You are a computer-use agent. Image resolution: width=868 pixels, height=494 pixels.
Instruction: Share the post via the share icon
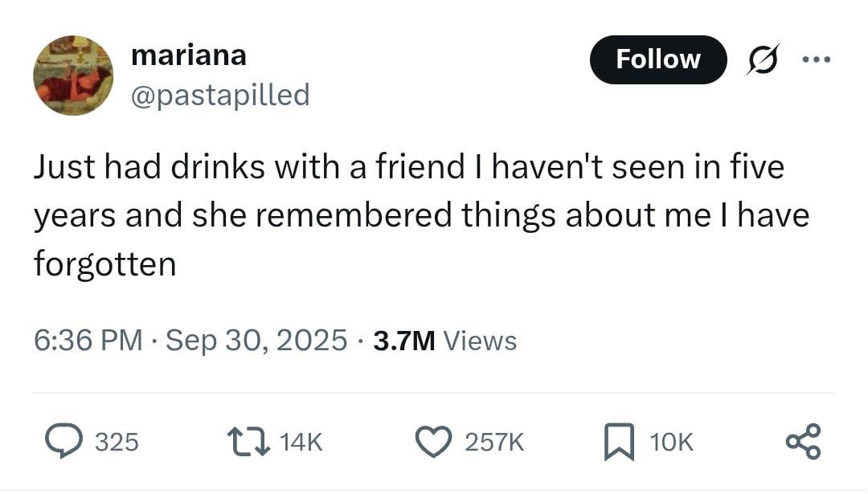pos(803,442)
